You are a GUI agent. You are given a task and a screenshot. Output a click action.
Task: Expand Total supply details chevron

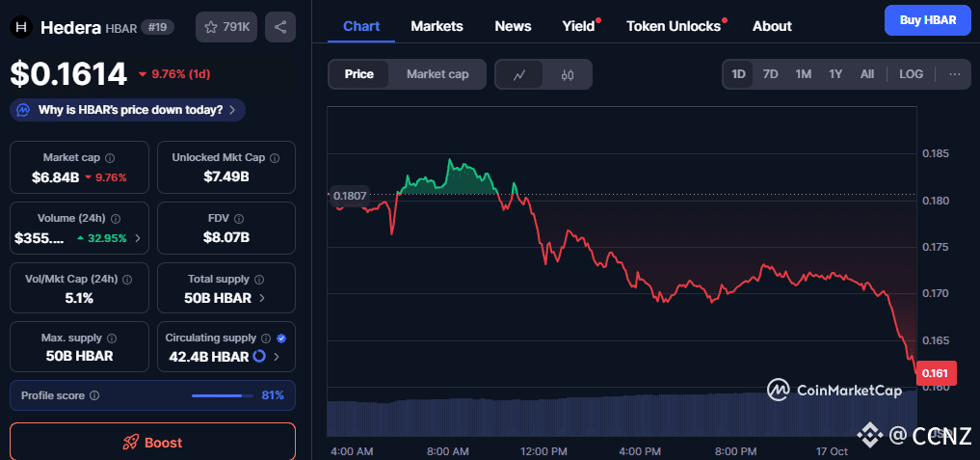[261, 298]
